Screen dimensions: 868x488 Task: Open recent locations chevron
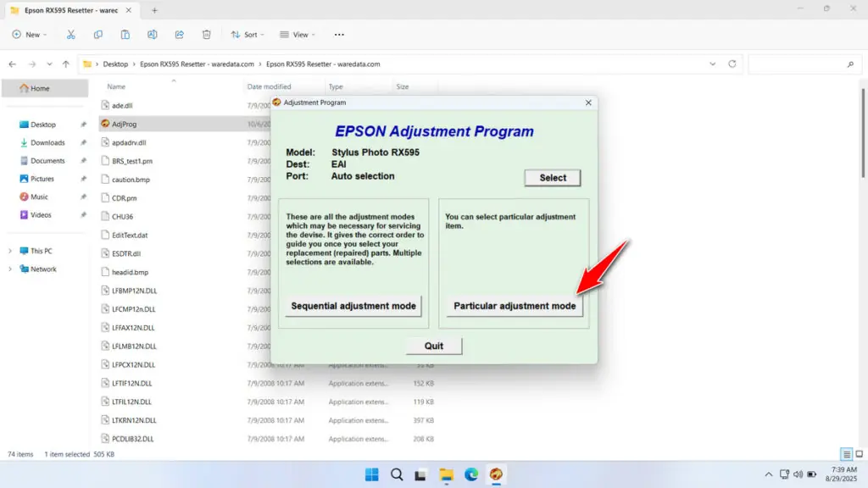49,64
